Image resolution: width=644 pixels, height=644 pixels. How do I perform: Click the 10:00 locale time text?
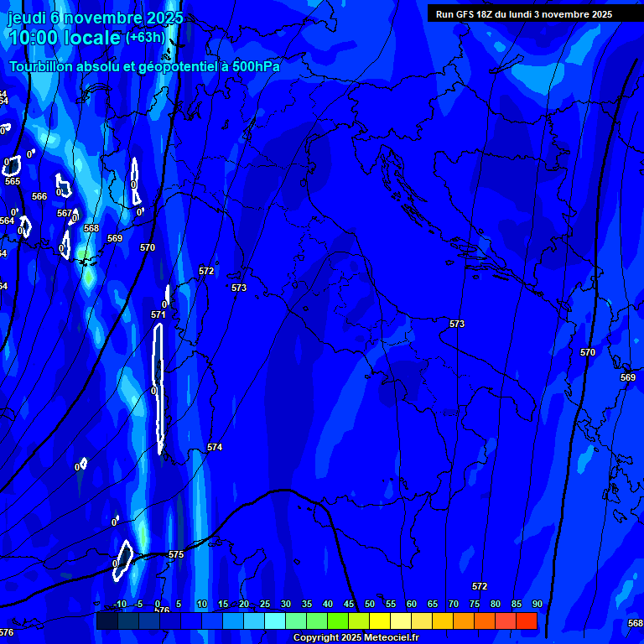point(64,38)
